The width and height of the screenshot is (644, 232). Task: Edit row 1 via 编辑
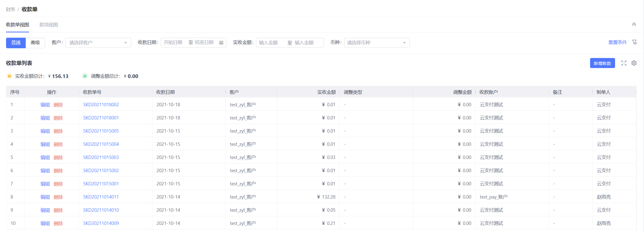click(x=45, y=105)
